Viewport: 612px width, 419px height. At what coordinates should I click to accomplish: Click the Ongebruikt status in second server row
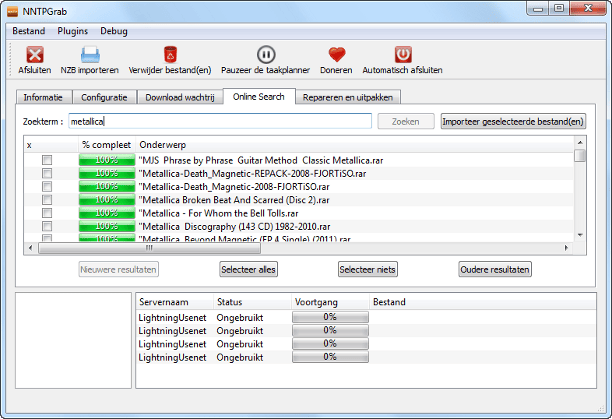[240, 331]
